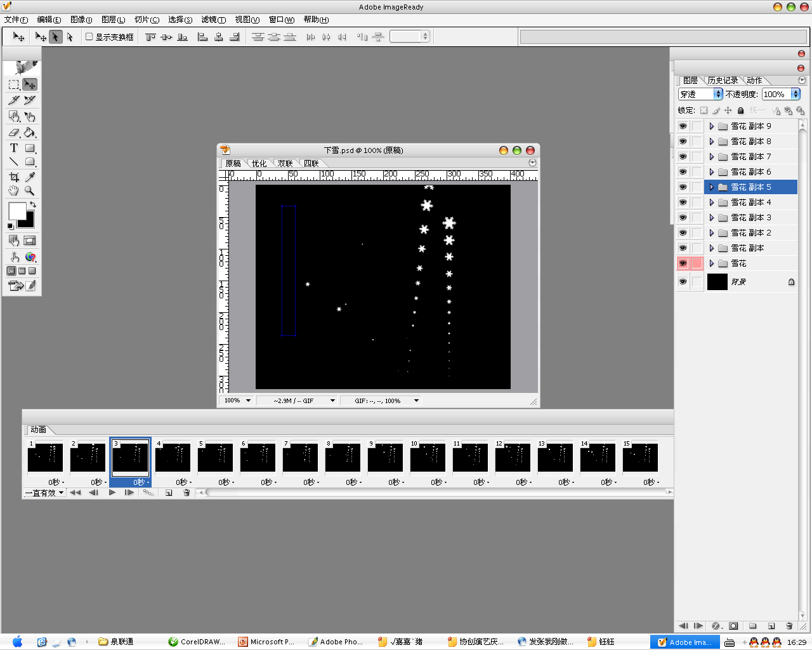The image size is (812, 650).
Task: Toggle visibility of the 背景 layer
Action: click(x=683, y=282)
